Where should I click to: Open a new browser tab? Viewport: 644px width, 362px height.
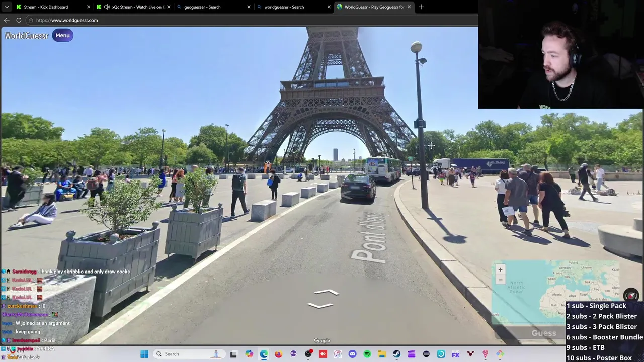421,7
